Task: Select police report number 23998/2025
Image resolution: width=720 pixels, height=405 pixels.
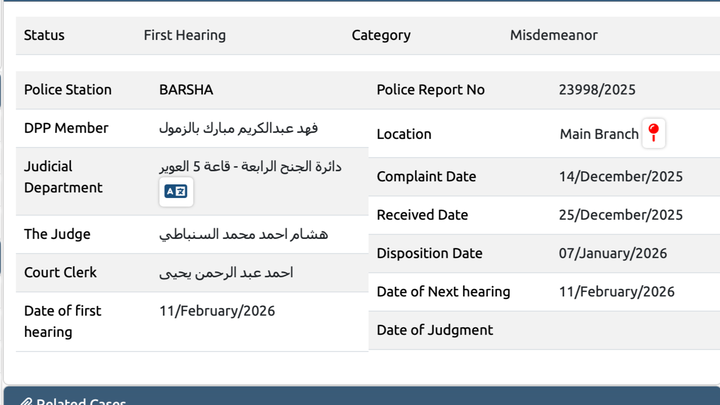Action: click(597, 90)
